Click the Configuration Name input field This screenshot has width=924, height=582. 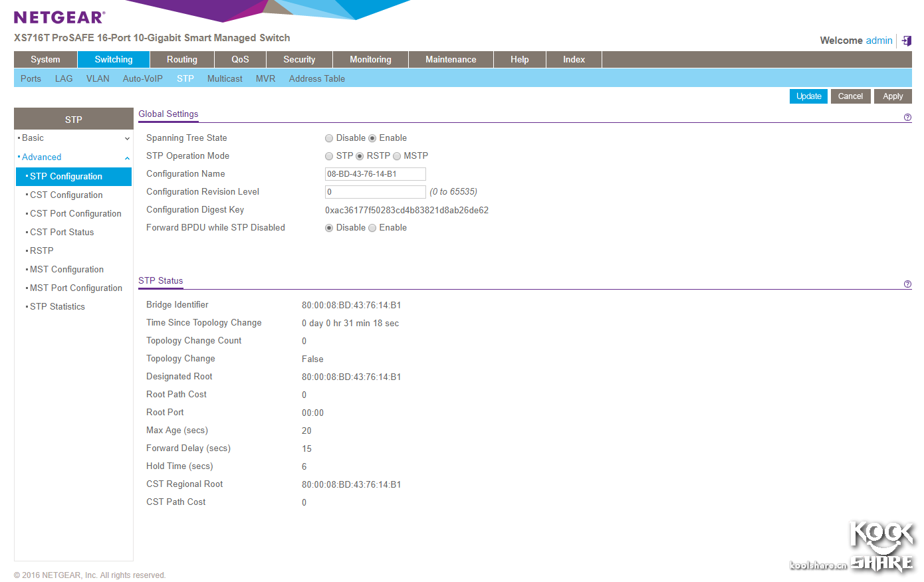pyautogui.click(x=375, y=174)
